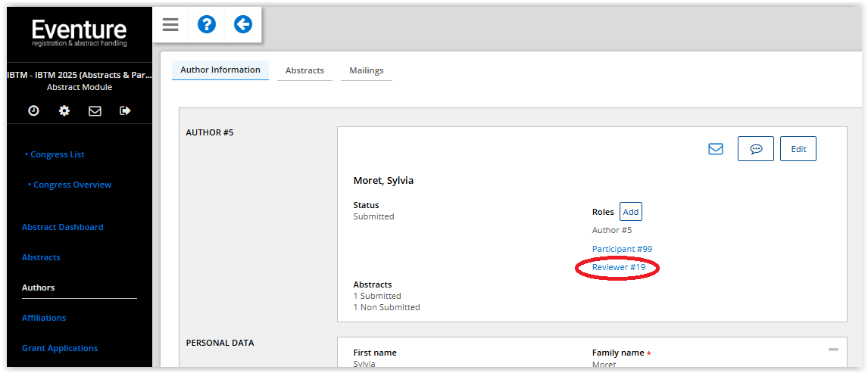Open the speech bubble comment button

pyautogui.click(x=755, y=149)
